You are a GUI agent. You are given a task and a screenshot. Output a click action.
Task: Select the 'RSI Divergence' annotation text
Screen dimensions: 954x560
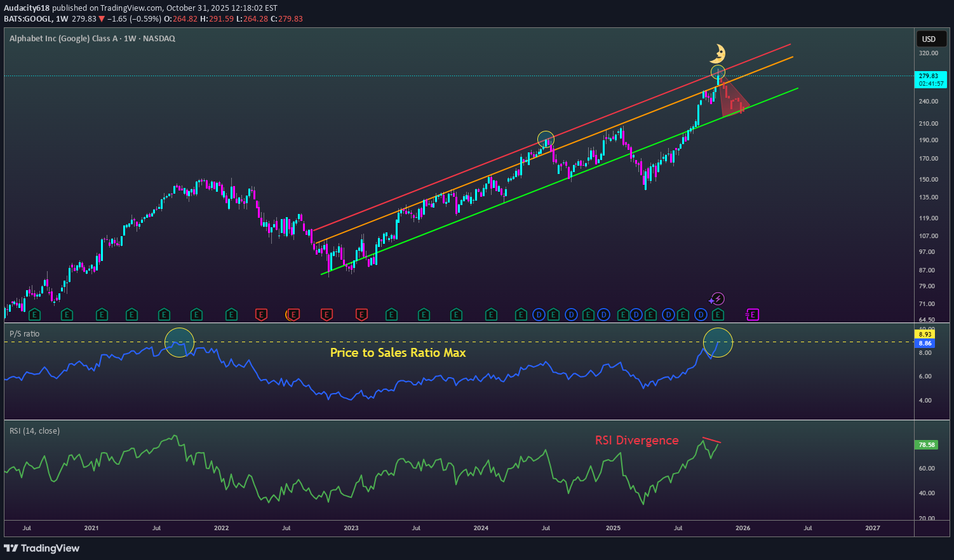pyautogui.click(x=636, y=441)
